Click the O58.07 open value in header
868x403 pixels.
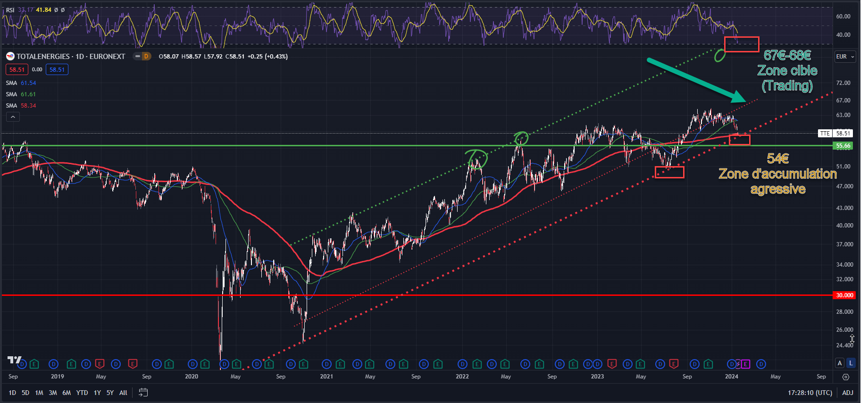point(169,57)
